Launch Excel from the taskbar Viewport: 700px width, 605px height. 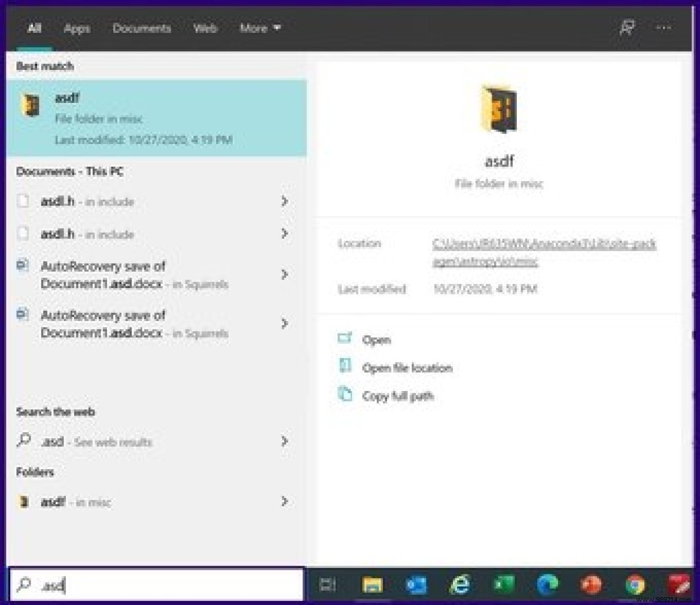coord(504,585)
